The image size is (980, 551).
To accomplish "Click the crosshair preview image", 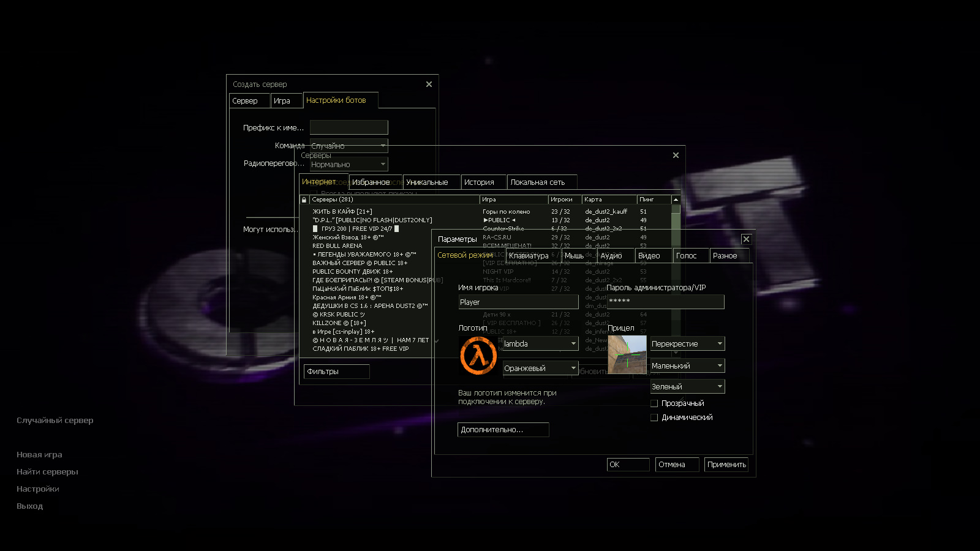I will click(x=627, y=354).
